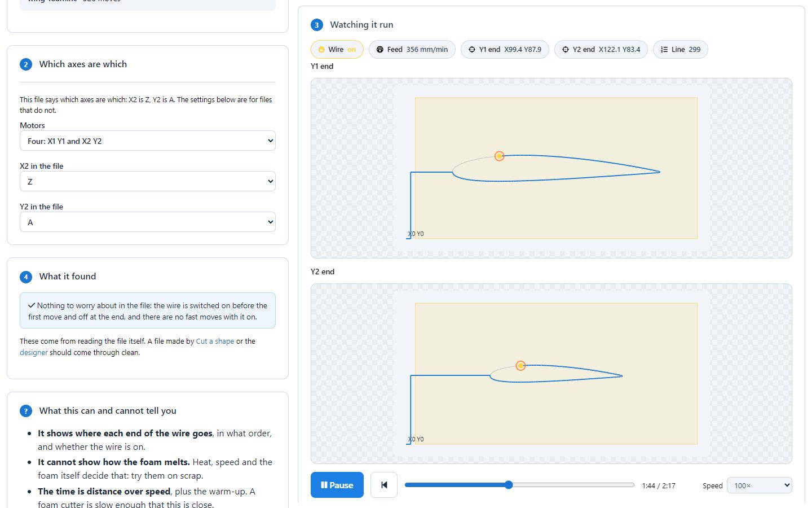
Task: Click the Y1 end crosshair icon
Action: pyautogui.click(x=472, y=50)
